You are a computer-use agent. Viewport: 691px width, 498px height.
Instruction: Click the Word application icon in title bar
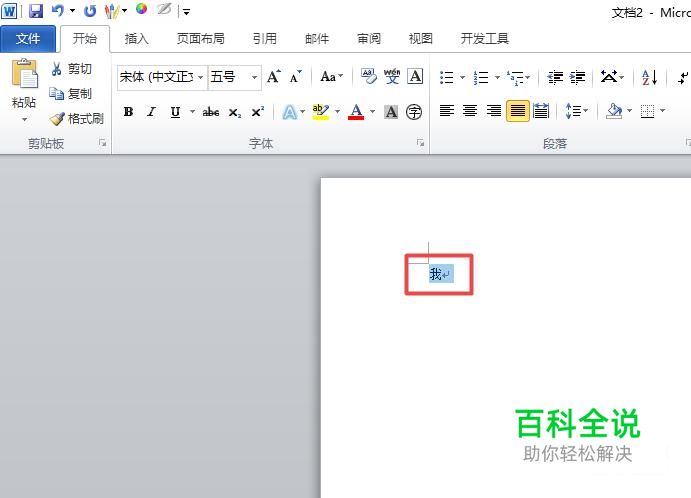(x=9, y=11)
